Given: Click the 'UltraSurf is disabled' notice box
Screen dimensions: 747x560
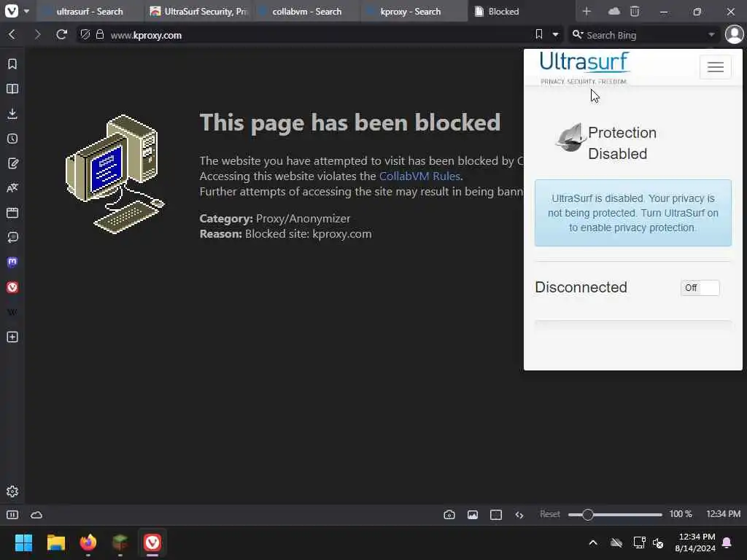Looking at the screenshot, I should (x=632, y=213).
